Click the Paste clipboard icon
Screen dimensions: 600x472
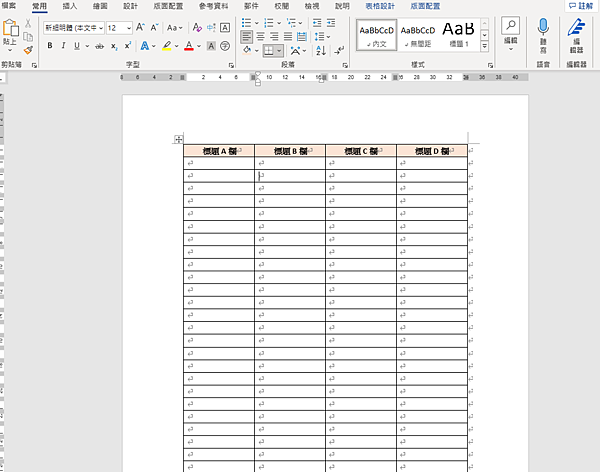pyautogui.click(x=10, y=28)
